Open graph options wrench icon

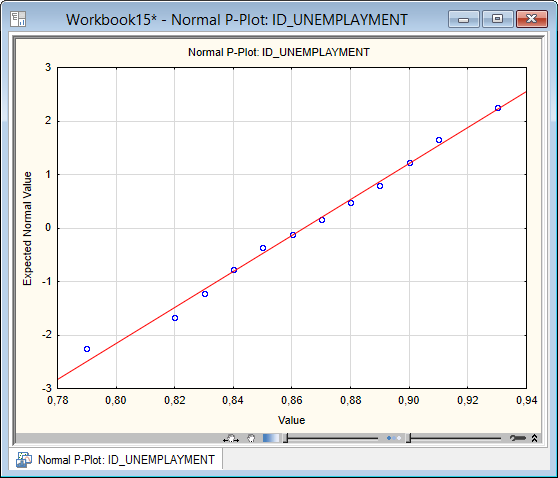pos(517,438)
